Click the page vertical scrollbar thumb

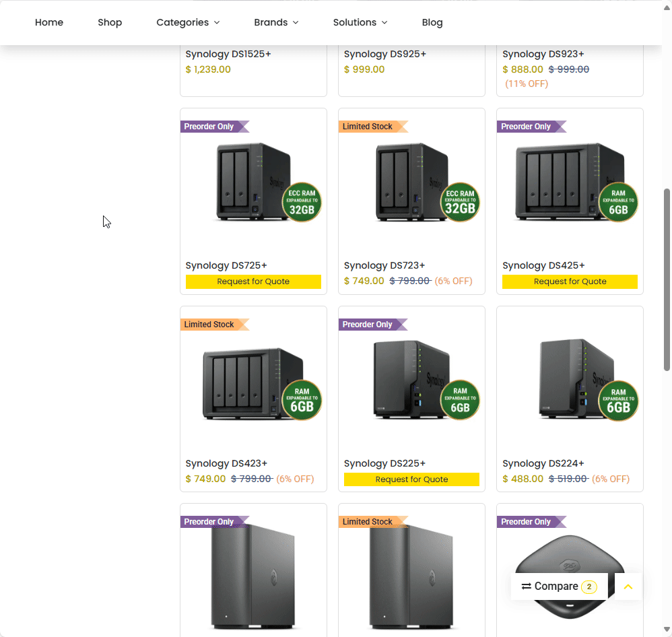point(667,279)
